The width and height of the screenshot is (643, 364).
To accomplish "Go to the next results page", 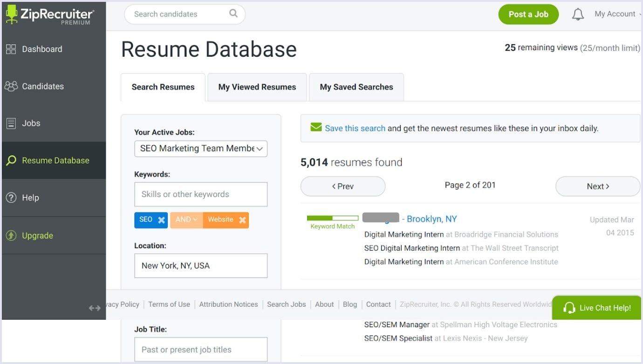I will [x=598, y=186].
